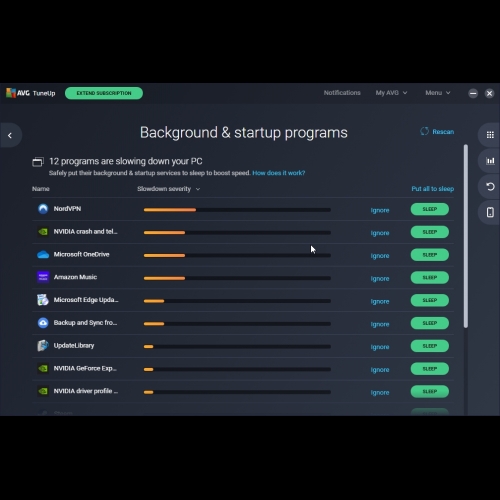Click the NVIDIA GeForce Exp... name text
The width and height of the screenshot is (500, 500).
[x=85, y=368]
